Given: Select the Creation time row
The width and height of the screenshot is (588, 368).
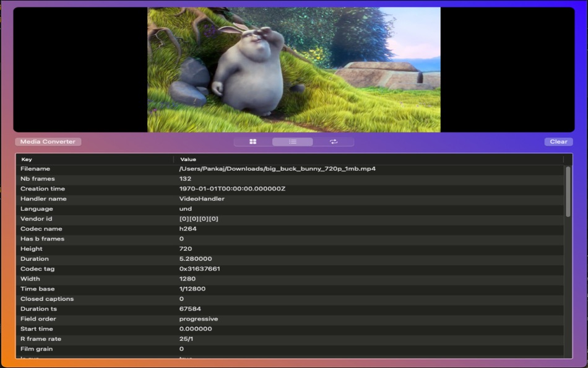Looking at the screenshot, I should coord(290,189).
